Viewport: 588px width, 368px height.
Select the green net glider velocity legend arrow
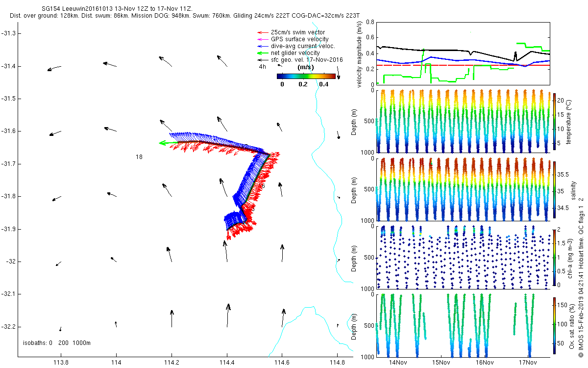click(x=263, y=53)
